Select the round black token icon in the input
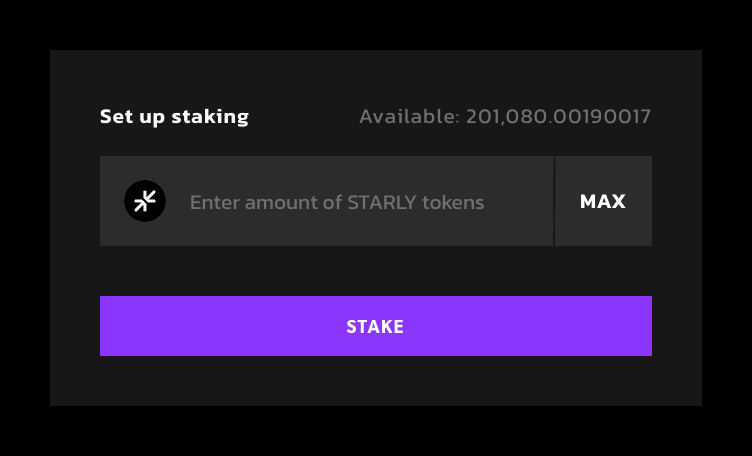This screenshot has height=456, width=752. tap(145, 202)
